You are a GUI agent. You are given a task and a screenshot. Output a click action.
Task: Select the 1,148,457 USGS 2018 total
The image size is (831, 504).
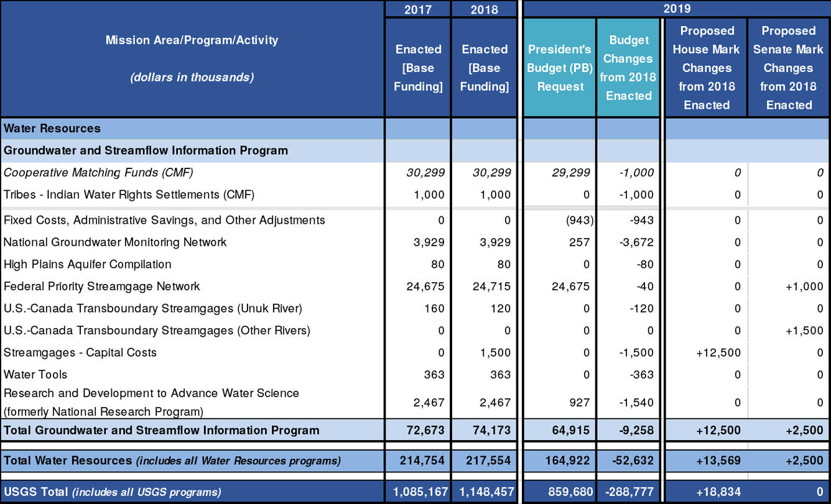485,492
